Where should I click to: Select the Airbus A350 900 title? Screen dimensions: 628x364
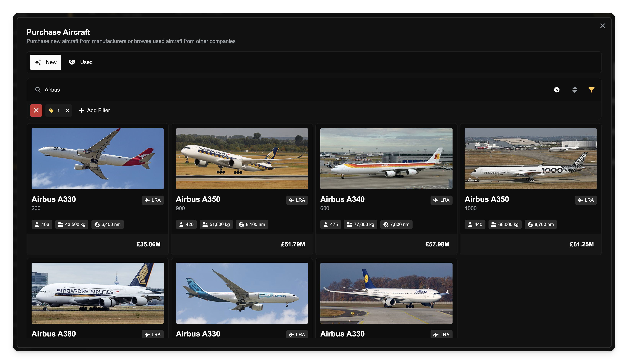click(x=198, y=199)
